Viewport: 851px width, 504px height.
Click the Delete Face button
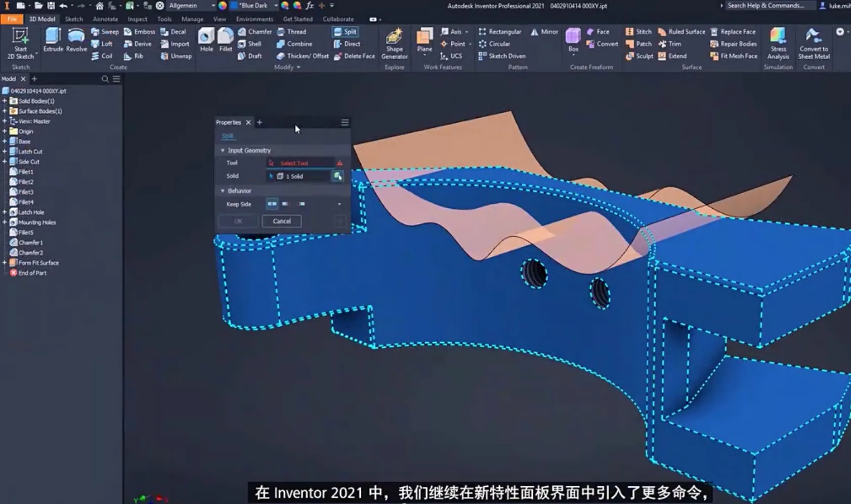click(x=354, y=56)
